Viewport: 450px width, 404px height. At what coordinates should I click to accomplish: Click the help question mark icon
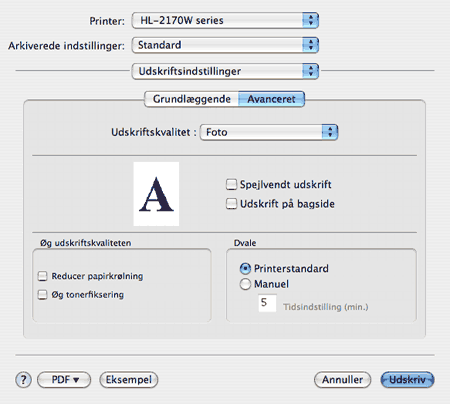23,380
